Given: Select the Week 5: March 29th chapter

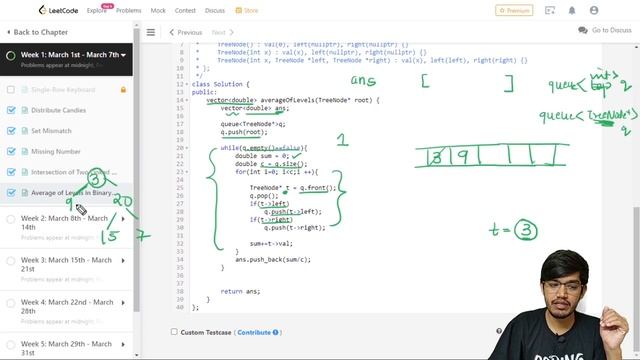Looking at the screenshot, I should 67,347.
